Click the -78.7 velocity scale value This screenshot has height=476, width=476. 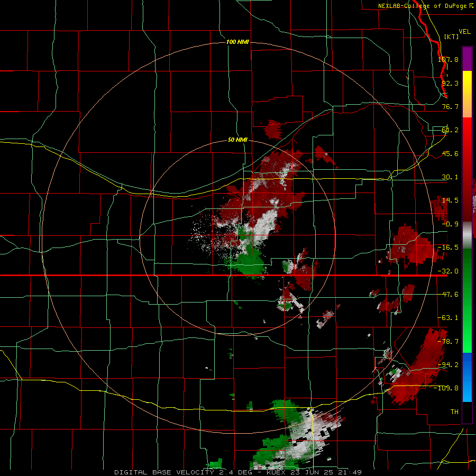coord(448,342)
